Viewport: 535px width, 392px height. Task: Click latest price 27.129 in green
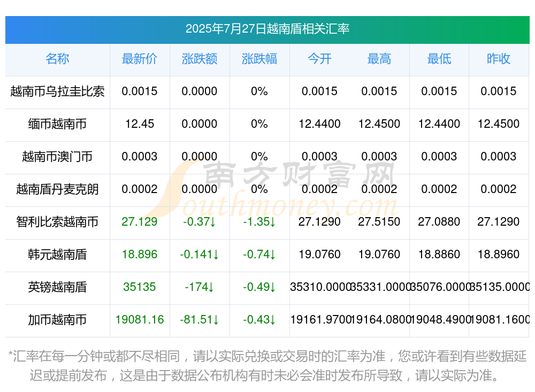point(140,222)
